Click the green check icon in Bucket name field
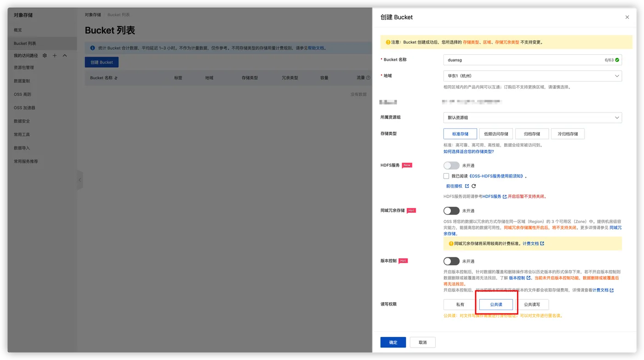 pyautogui.click(x=617, y=60)
